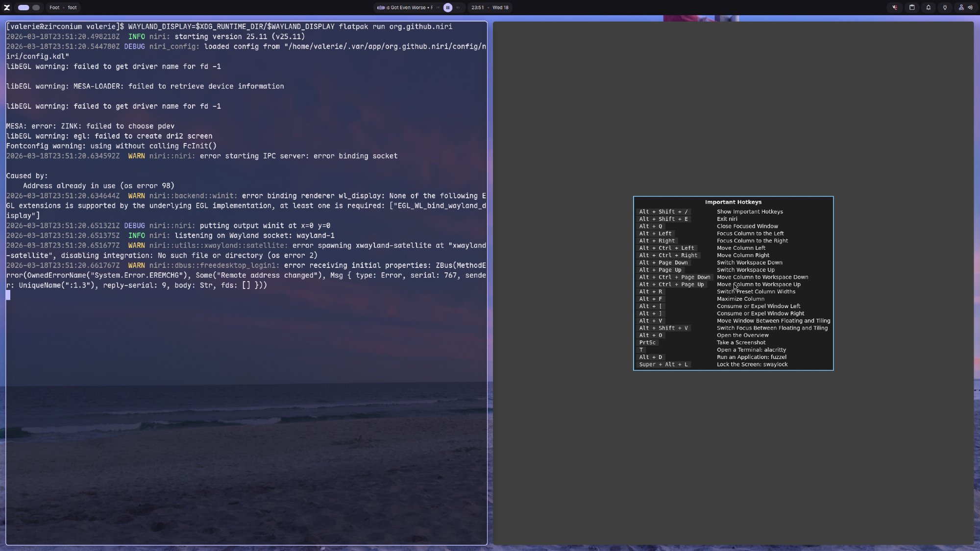
Task: Skip to the next media track
Action: click(458, 7)
